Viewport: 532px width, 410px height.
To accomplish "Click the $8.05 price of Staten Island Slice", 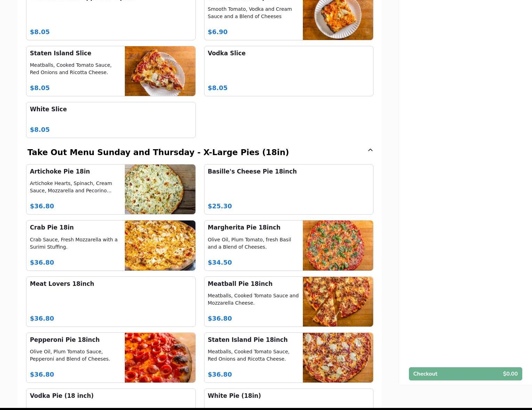I will click(x=40, y=88).
